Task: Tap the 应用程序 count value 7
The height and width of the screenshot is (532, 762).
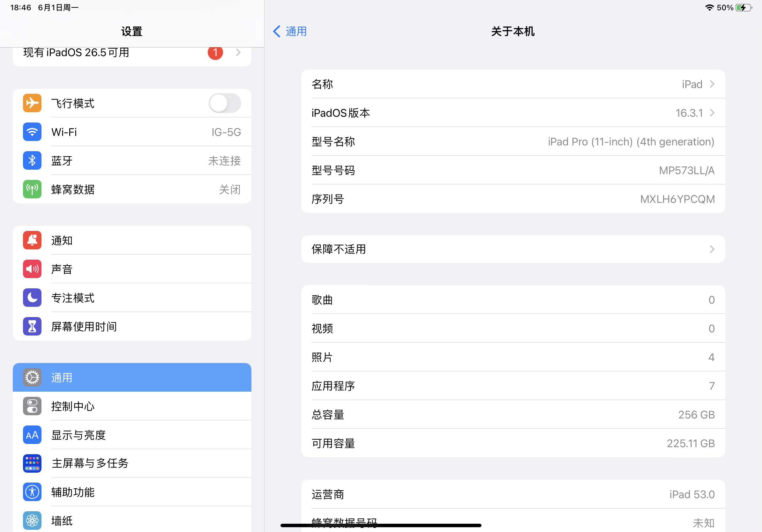Action: [x=712, y=386]
